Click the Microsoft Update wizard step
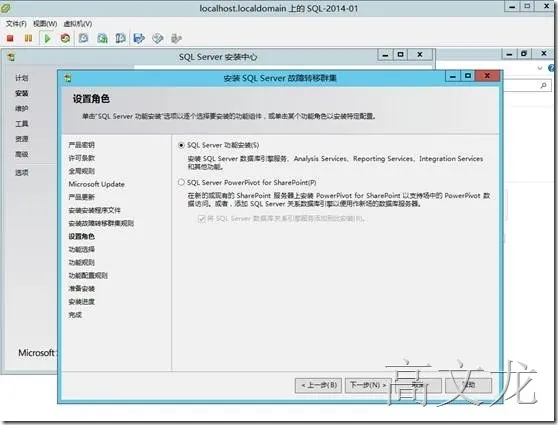 point(96,184)
